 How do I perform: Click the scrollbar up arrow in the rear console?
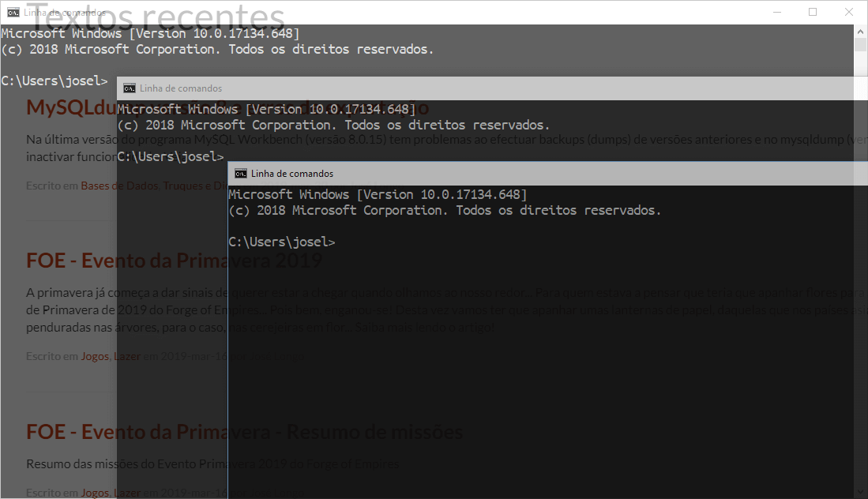(861, 31)
